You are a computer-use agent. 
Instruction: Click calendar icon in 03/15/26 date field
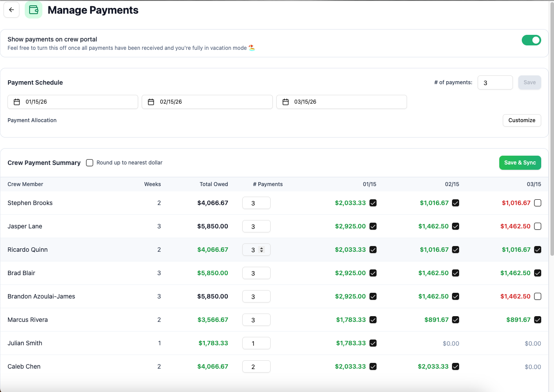[x=286, y=102]
